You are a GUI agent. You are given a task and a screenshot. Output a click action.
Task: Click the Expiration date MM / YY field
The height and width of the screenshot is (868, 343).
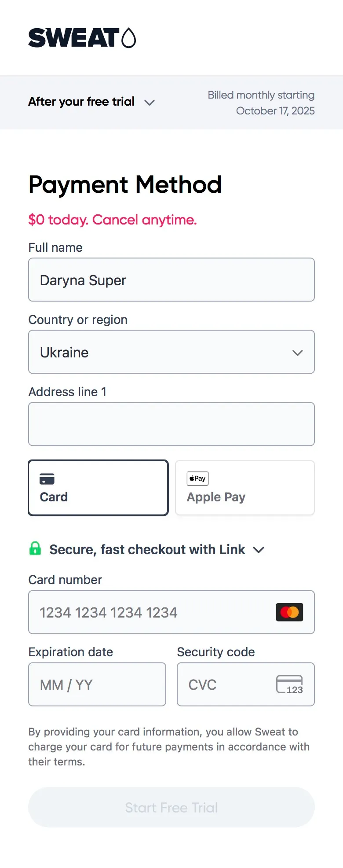(x=97, y=684)
